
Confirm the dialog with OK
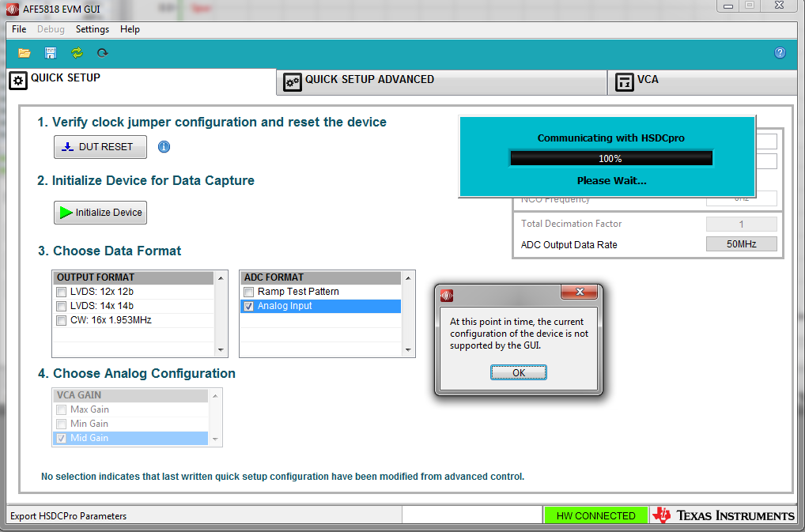tap(519, 372)
